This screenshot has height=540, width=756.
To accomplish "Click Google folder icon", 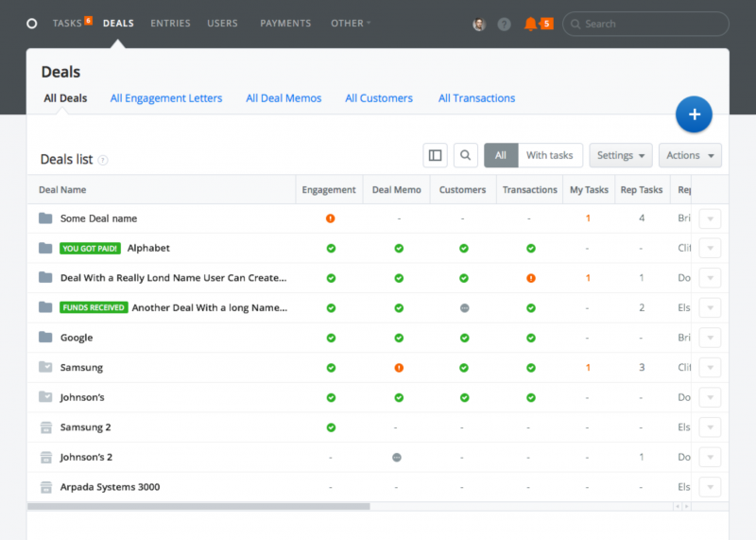I will pyautogui.click(x=45, y=338).
